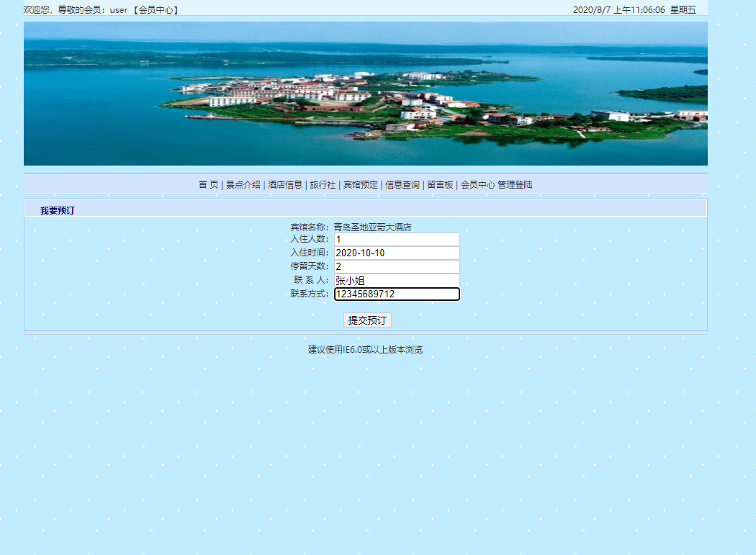Select the 联系人 name field
The width and height of the screenshot is (756, 555).
click(396, 280)
